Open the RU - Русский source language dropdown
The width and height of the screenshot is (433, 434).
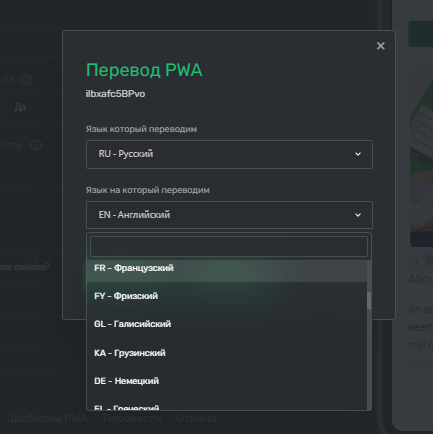pyautogui.click(x=229, y=154)
